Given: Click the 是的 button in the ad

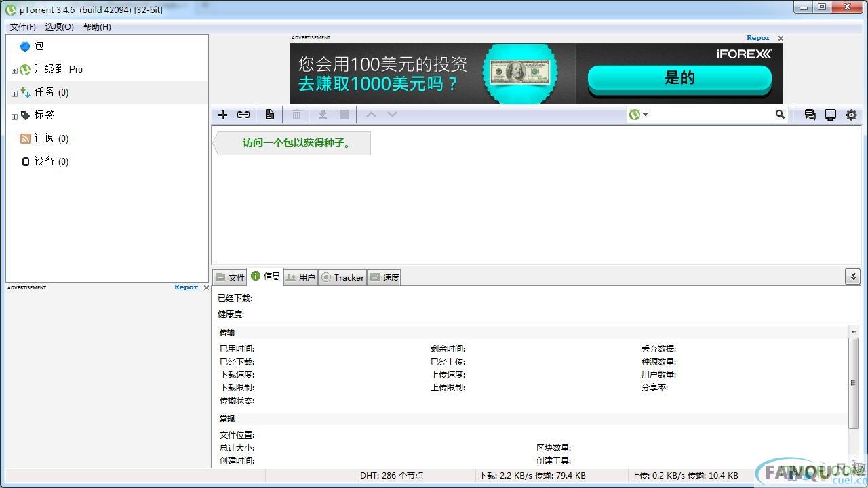Looking at the screenshot, I should (679, 78).
